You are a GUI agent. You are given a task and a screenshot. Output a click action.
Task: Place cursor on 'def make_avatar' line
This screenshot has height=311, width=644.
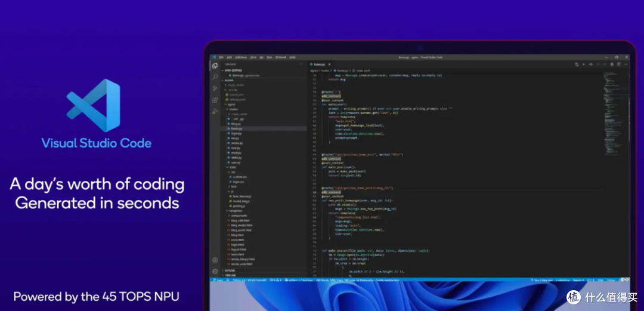376,251
